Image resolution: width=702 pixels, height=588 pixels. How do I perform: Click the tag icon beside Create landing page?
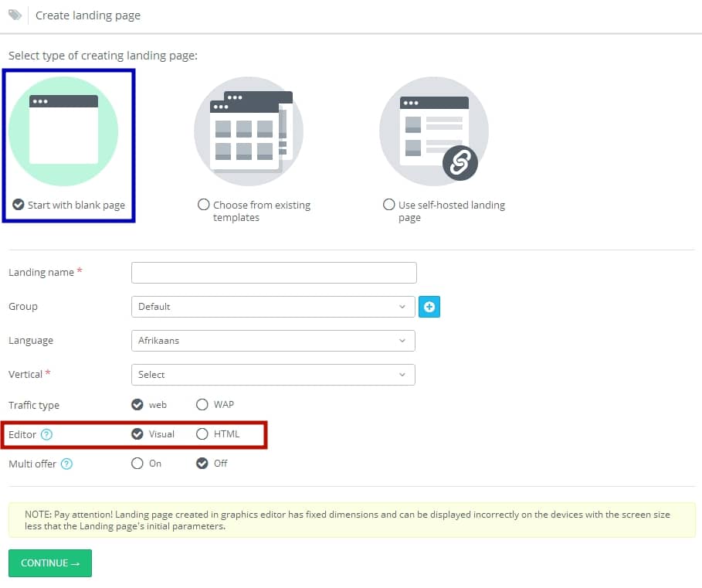pyautogui.click(x=15, y=15)
